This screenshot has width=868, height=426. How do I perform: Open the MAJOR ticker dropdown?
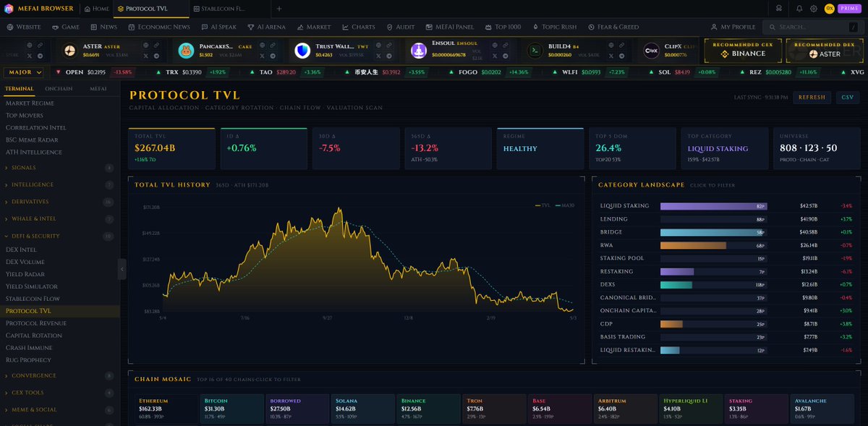pyautogui.click(x=24, y=72)
